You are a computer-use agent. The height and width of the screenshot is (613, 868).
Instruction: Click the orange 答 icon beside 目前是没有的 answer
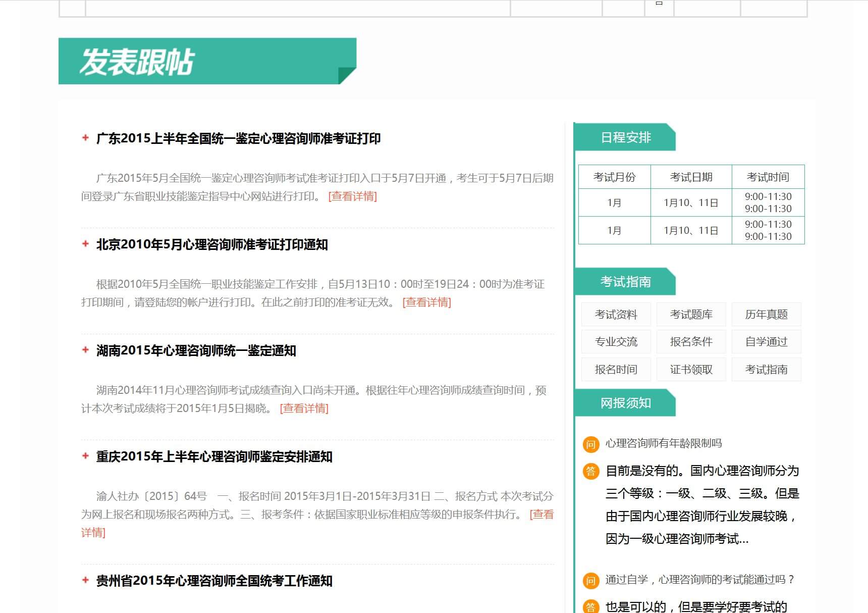tap(590, 472)
